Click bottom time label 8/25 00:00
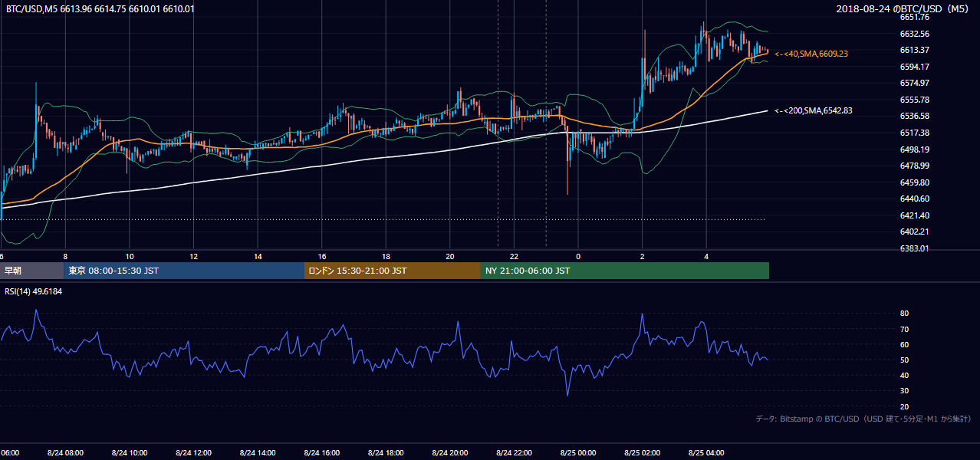 pyautogui.click(x=578, y=452)
